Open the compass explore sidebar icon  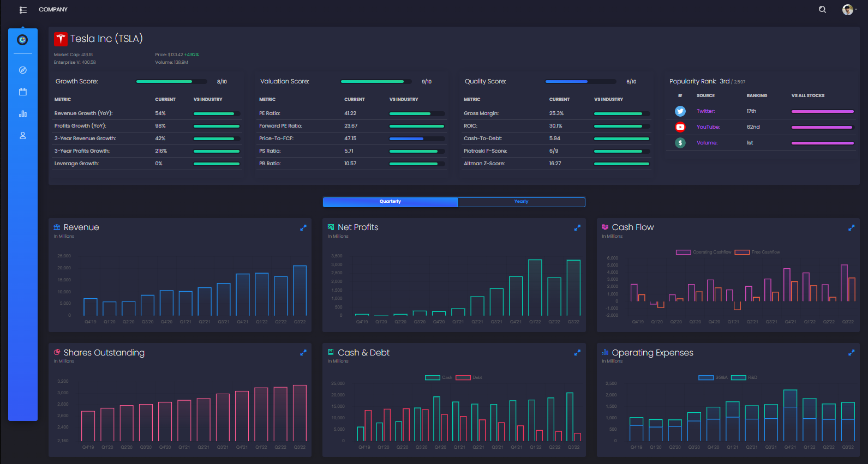click(23, 70)
